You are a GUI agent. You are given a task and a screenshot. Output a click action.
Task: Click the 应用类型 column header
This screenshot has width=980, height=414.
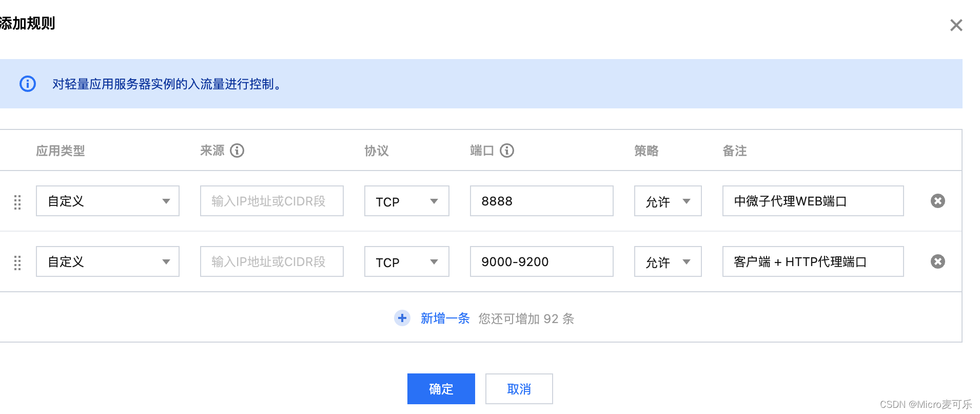pyautogui.click(x=61, y=150)
